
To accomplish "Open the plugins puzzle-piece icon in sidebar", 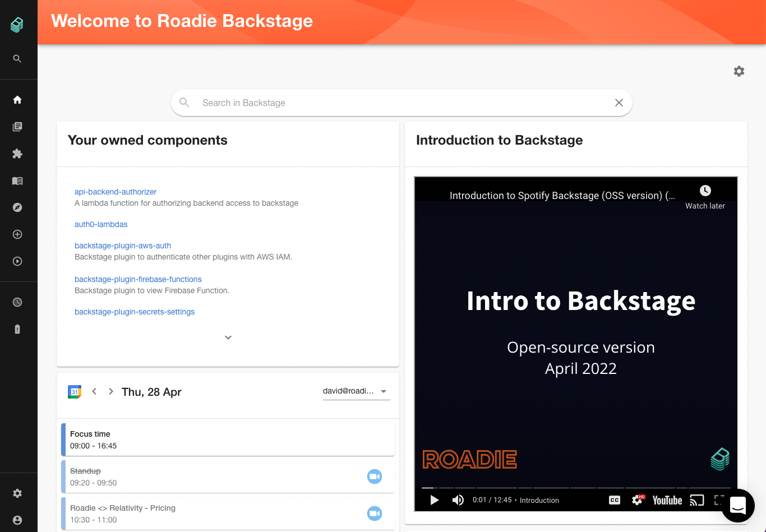I will pyautogui.click(x=17, y=154).
